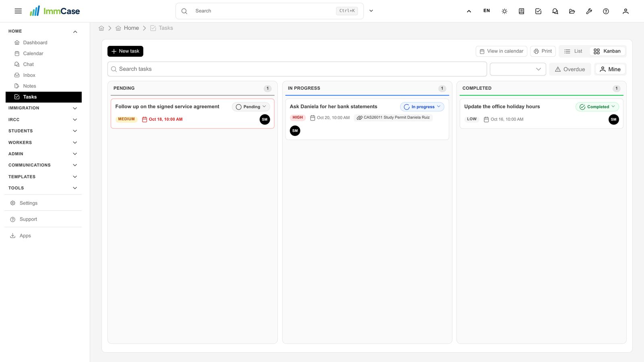
Task: Click the Print button
Action: click(543, 51)
